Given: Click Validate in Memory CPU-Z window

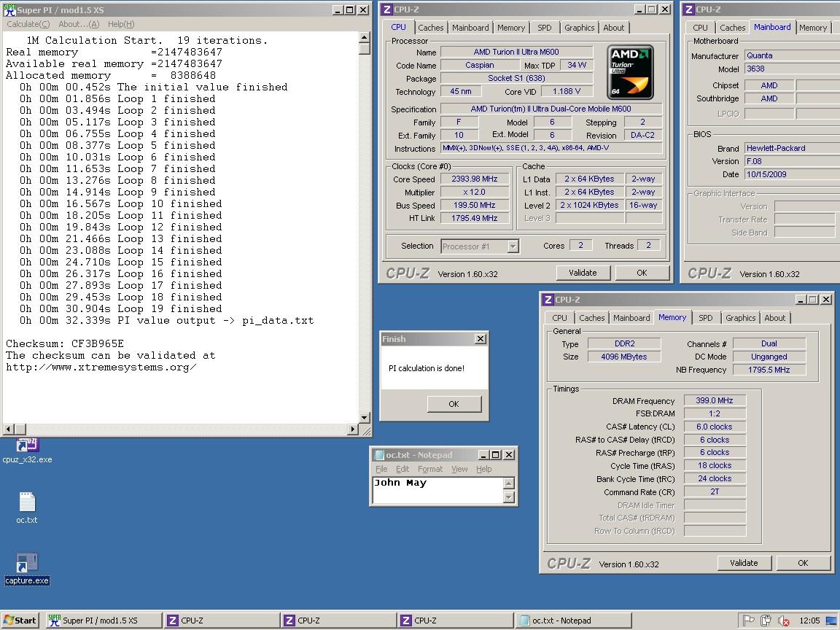Looking at the screenshot, I should pos(744,563).
